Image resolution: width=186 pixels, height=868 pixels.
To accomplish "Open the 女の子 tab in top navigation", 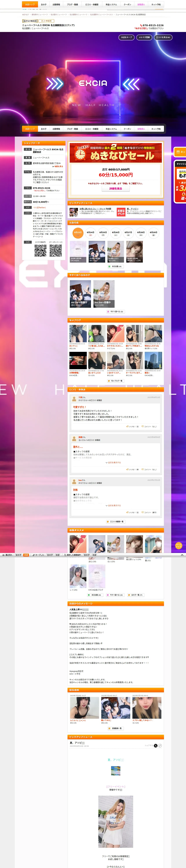I will pyautogui.click(x=44, y=4).
